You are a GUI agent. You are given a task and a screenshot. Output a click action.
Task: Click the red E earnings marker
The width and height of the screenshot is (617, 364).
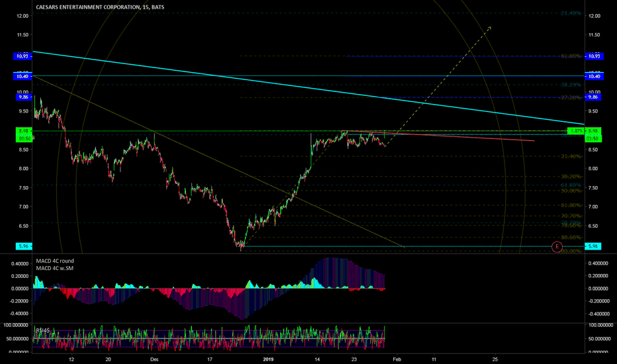[557, 247]
